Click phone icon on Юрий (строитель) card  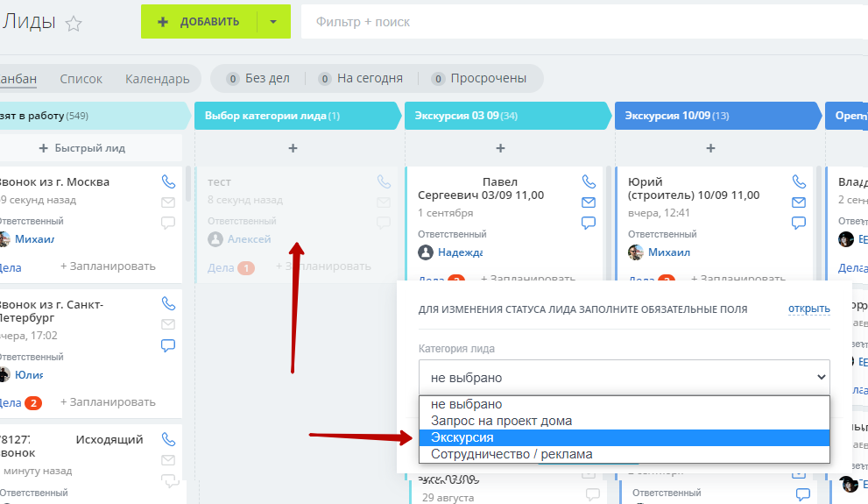click(799, 181)
